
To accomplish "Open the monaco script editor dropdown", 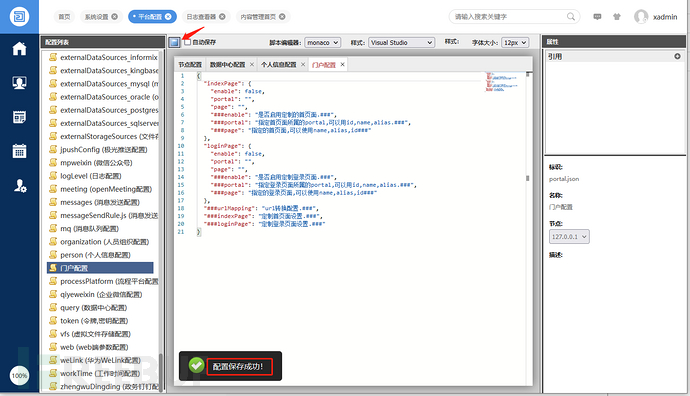I will click(x=323, y=42).
